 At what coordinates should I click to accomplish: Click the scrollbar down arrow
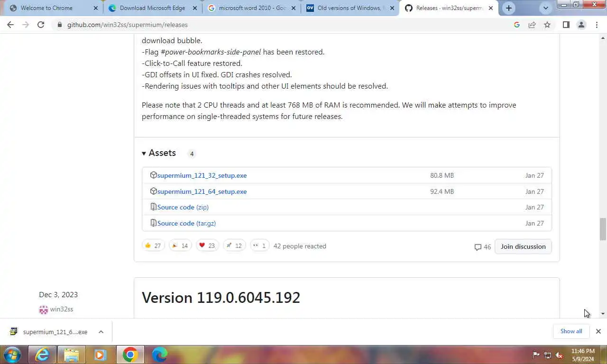(x=603, y=314)
